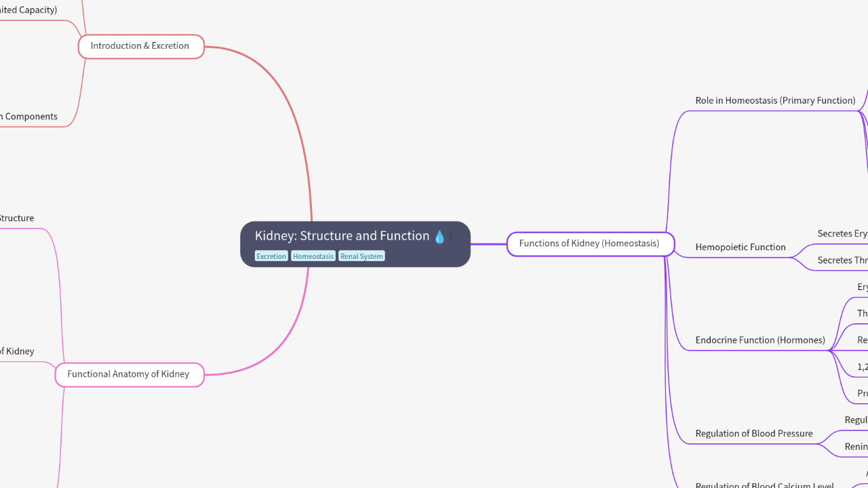The image size is (868, 488).
Task: Click the Hemopoietic Function branch
Action: [x=741, y=247]
